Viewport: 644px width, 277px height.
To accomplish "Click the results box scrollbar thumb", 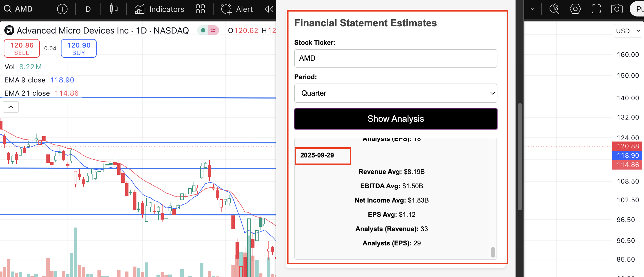I will coord(493,252).
